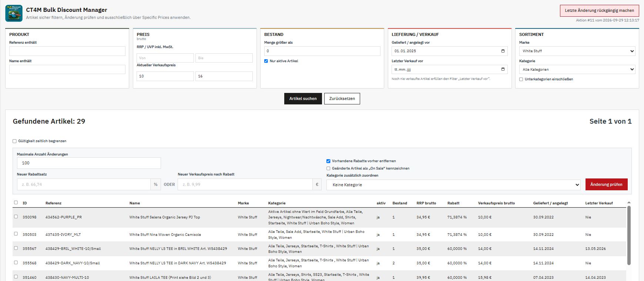Click the RRP Bis price field

(x=224, y=58)
